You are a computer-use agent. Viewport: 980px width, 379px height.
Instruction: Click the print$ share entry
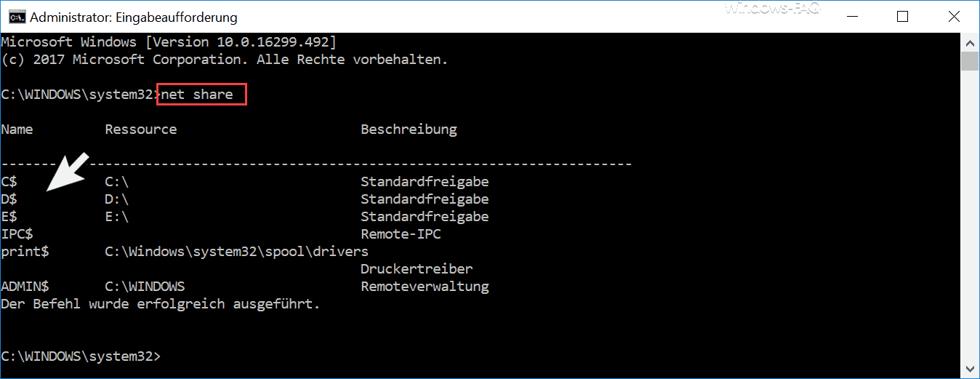(25, 252)
